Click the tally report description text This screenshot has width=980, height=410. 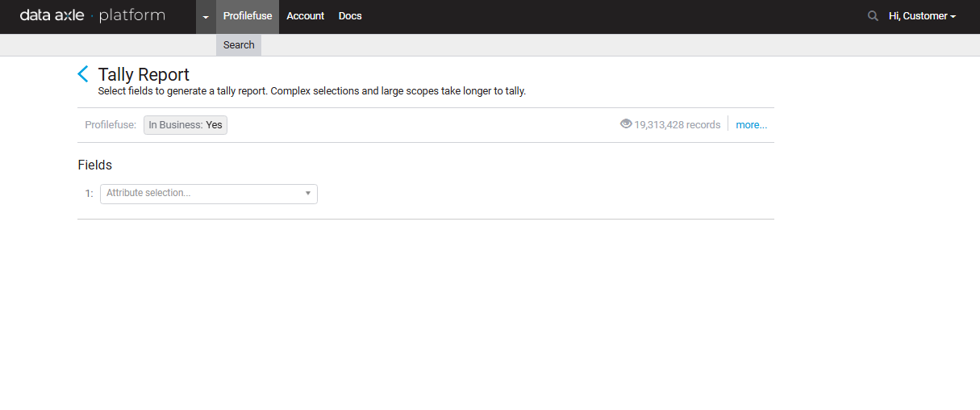click(x=311, y=91)
